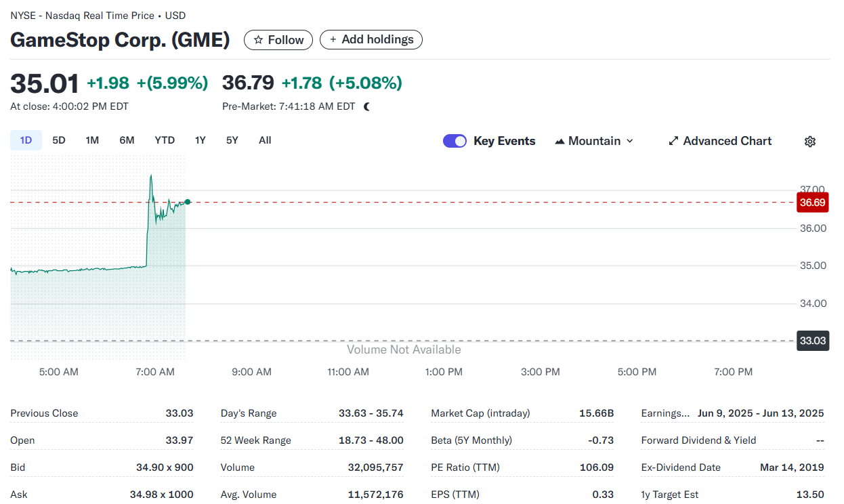The height and width of the screenshot is (504, 844).
Task: Toggle the Key Events switch
Action: tap(455, 141)
